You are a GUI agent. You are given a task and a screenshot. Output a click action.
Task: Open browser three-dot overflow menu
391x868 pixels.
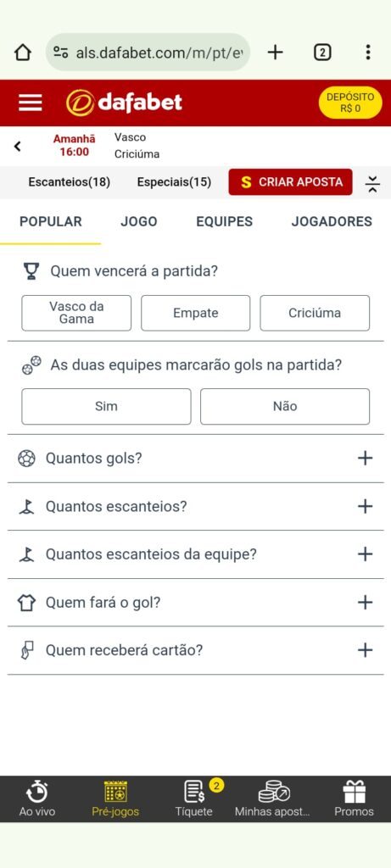[368, 53]
